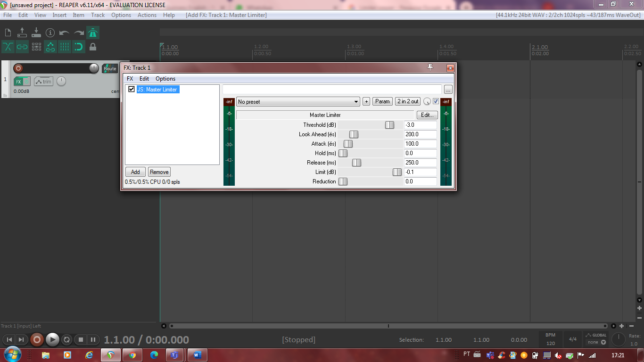
Task: Pin the FX window on top
Action: click(x=430, y=67)
